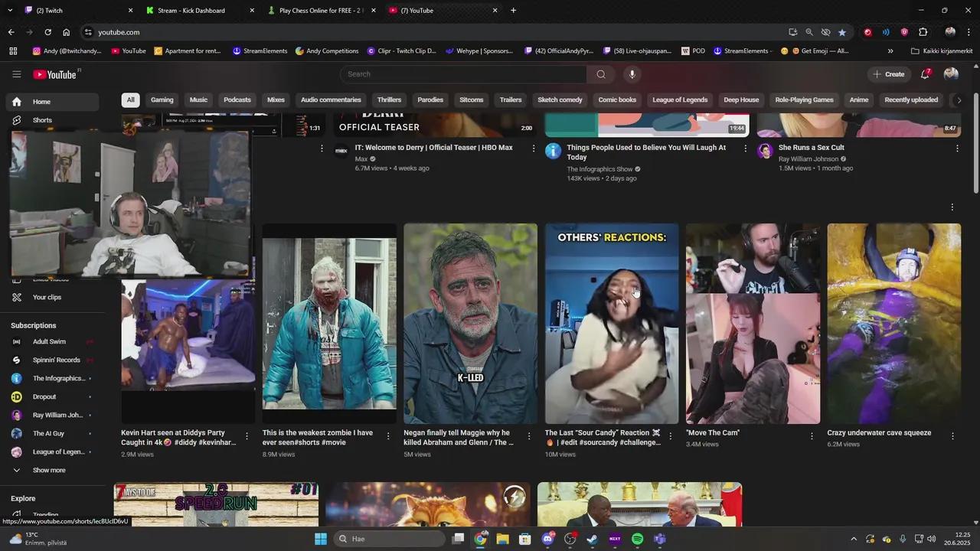Viewport: 980px width, 551px height.
Task: Open File Explorer from taskbar
Action: 502,539
